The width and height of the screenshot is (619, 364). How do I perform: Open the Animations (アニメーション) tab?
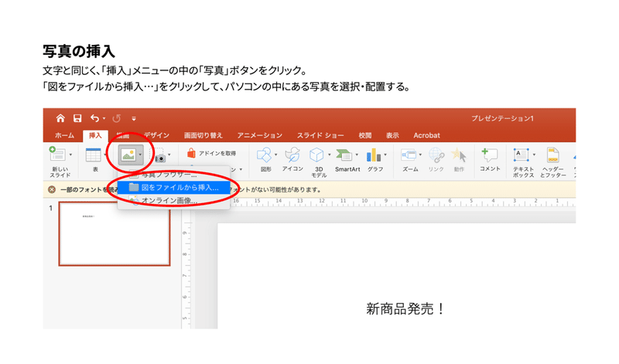coord(260,135)
